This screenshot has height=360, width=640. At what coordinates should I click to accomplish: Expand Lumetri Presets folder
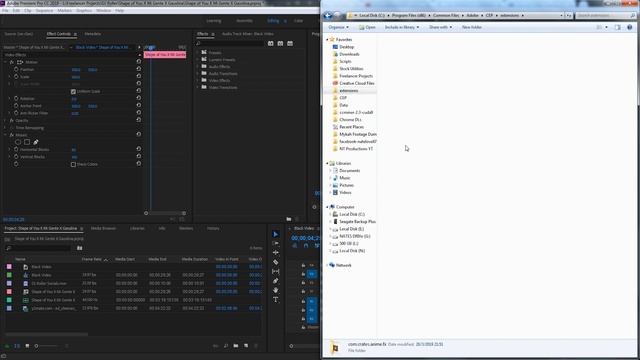click(198, 60)
